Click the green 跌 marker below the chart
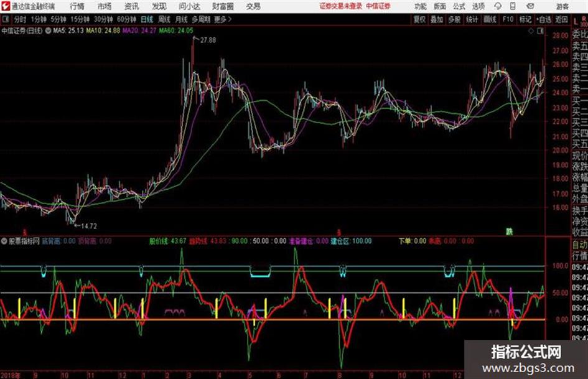This screenshot has width=588, height=379. (509, 232)
